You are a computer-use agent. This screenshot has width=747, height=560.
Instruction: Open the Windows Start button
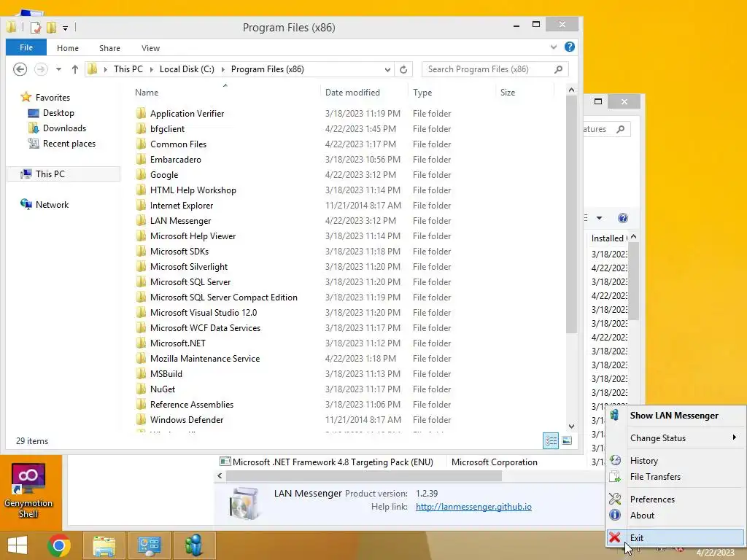[18, 545]
